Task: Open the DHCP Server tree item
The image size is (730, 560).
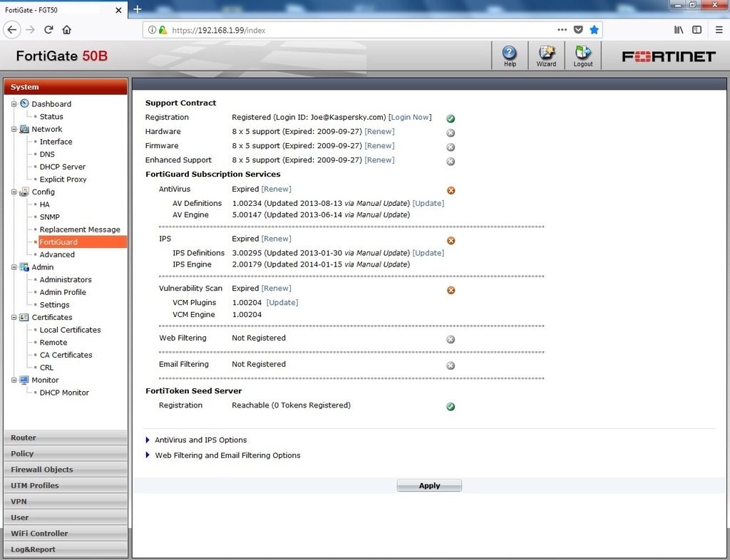Action: [63, 167]
